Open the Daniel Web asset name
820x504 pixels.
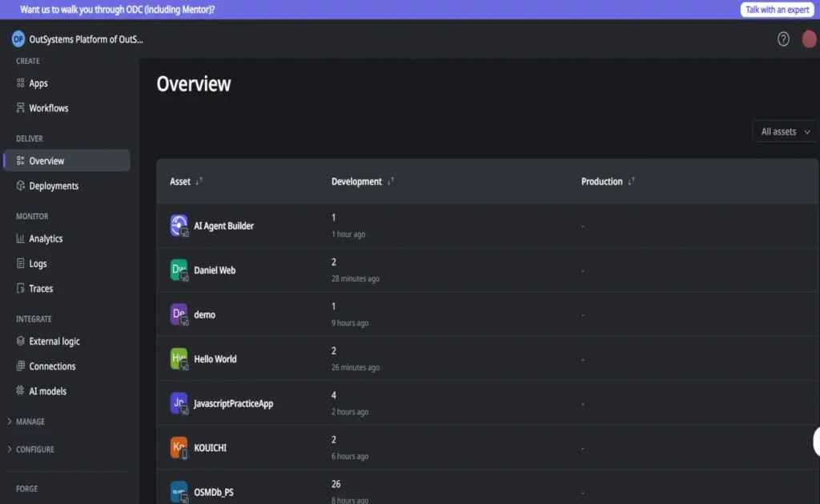click(x=215, y=270)
